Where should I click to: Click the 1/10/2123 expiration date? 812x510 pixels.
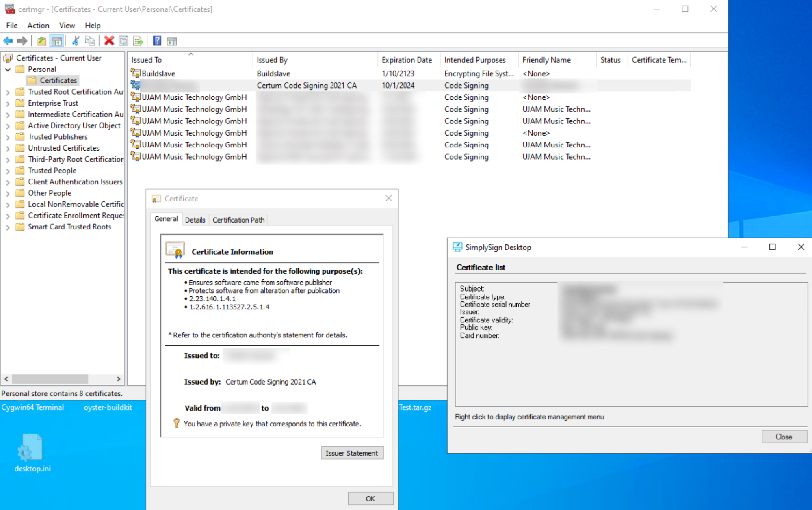click(x=398, y=73)
